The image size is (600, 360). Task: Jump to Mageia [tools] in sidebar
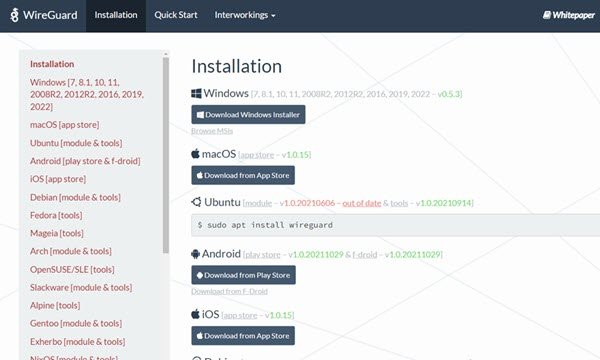(57, 233)
